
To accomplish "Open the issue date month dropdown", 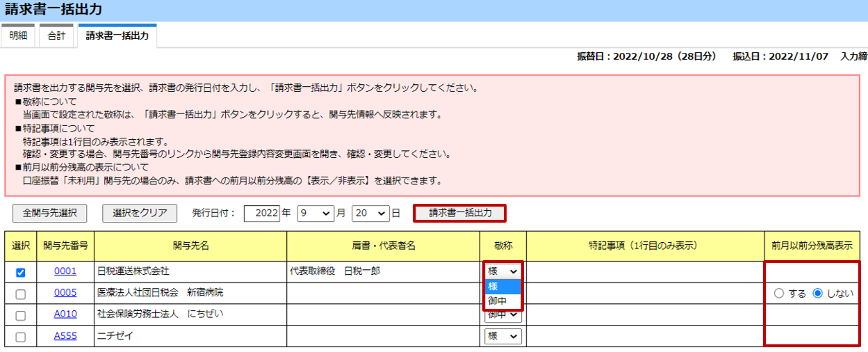I will (316, 213).
